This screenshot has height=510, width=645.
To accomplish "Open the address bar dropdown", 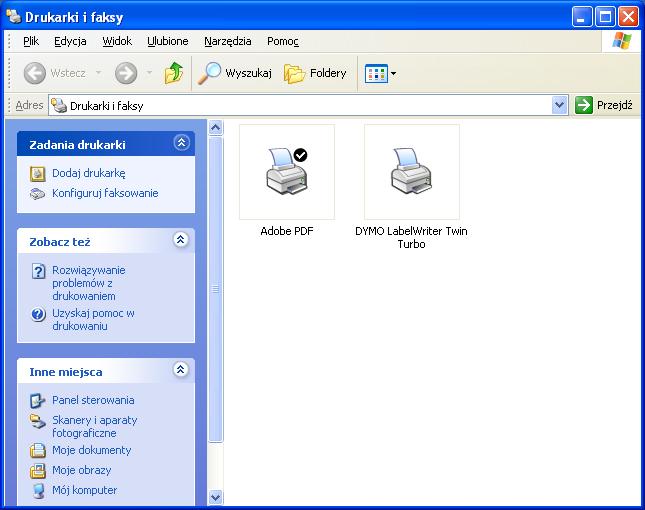I will [559, 105].
